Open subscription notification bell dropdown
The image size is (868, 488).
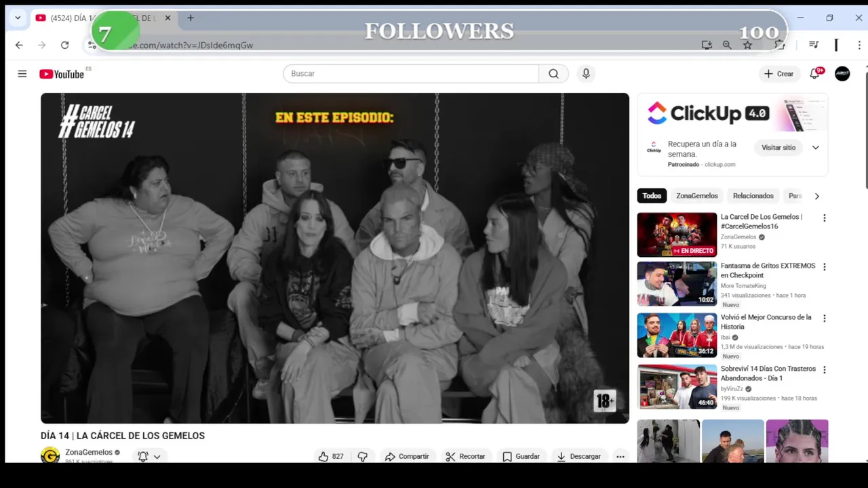pyautogui.click(x=149, y=456)
